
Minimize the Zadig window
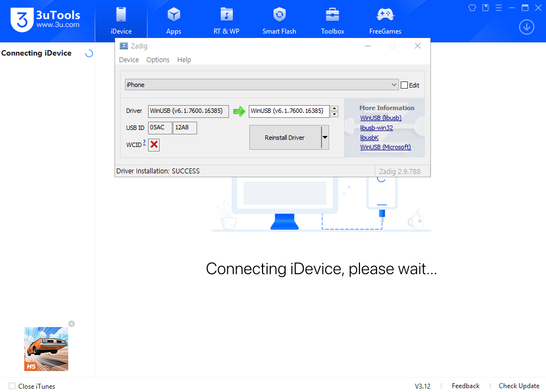367,46
